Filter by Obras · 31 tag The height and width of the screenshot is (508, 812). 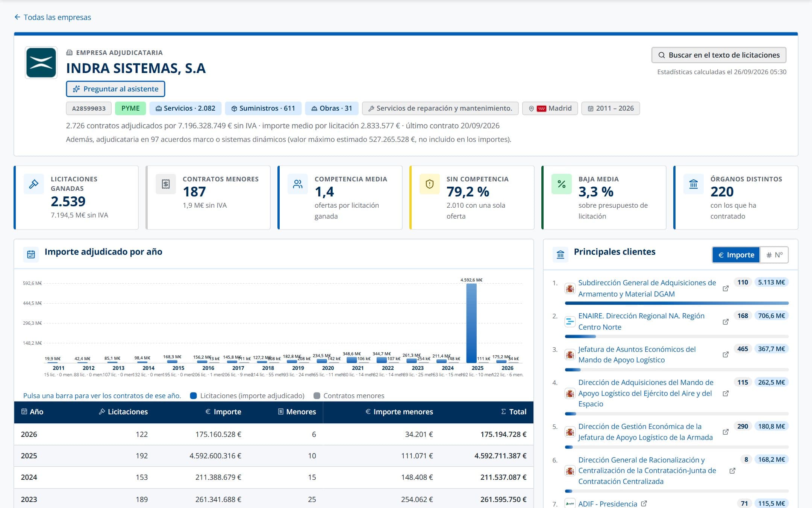[332, 108]
